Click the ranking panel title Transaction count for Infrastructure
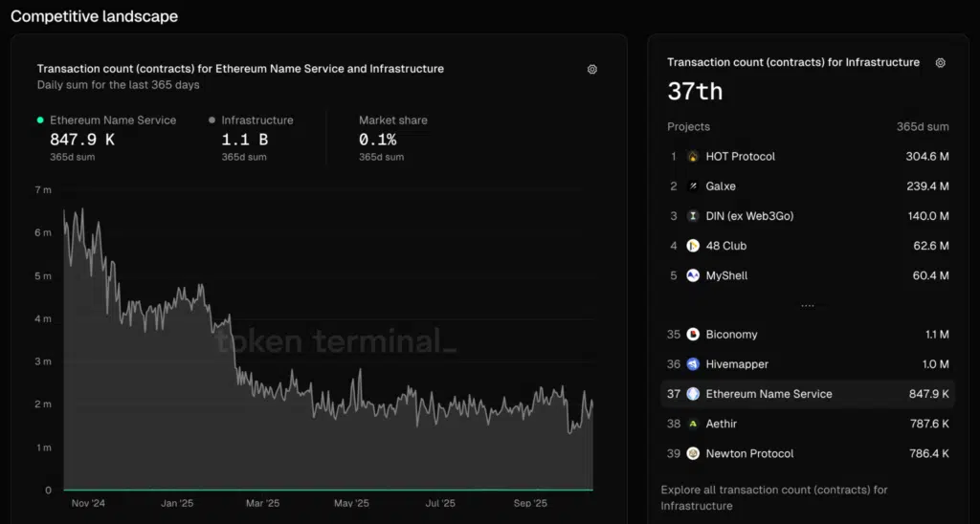 click(793, 62)
